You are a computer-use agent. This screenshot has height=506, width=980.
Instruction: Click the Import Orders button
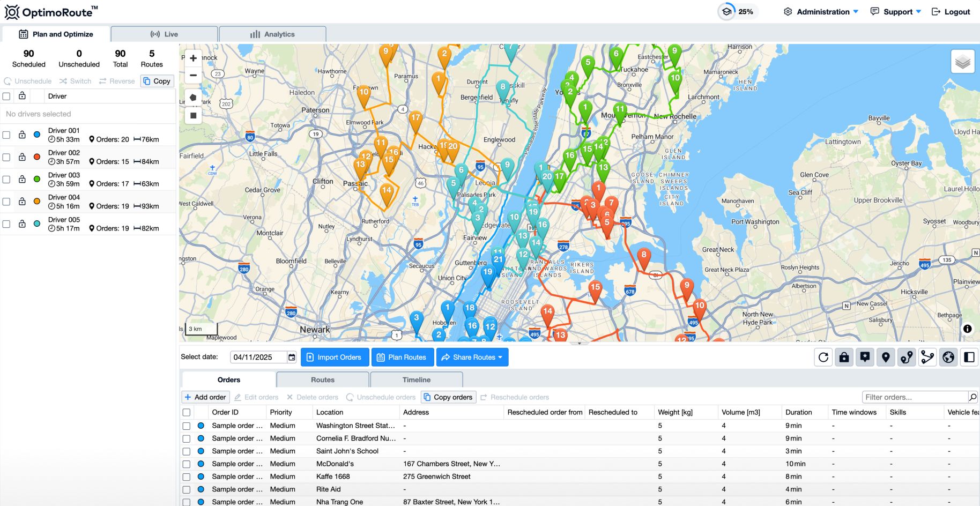(335, 358)
